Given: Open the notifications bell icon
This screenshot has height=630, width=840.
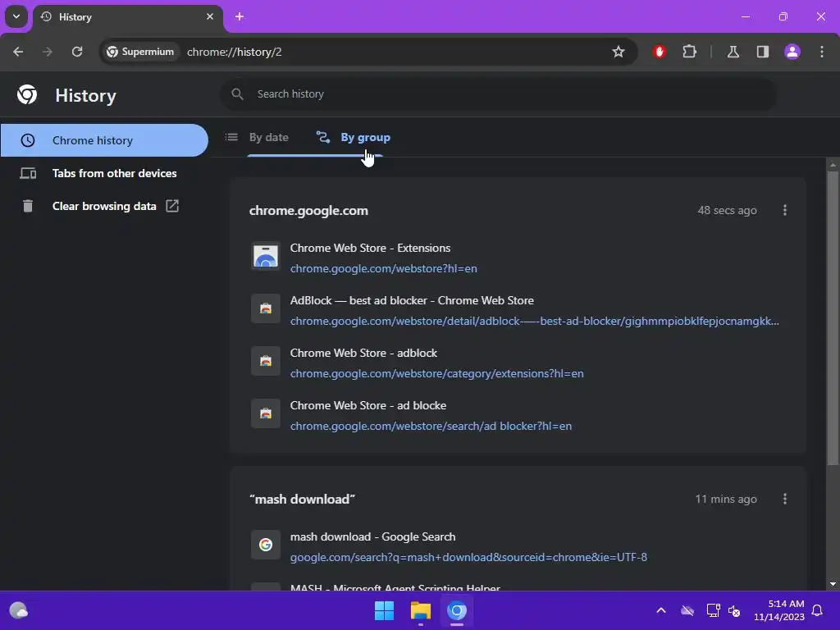Looking at the screenshot, I should point(818,610).
